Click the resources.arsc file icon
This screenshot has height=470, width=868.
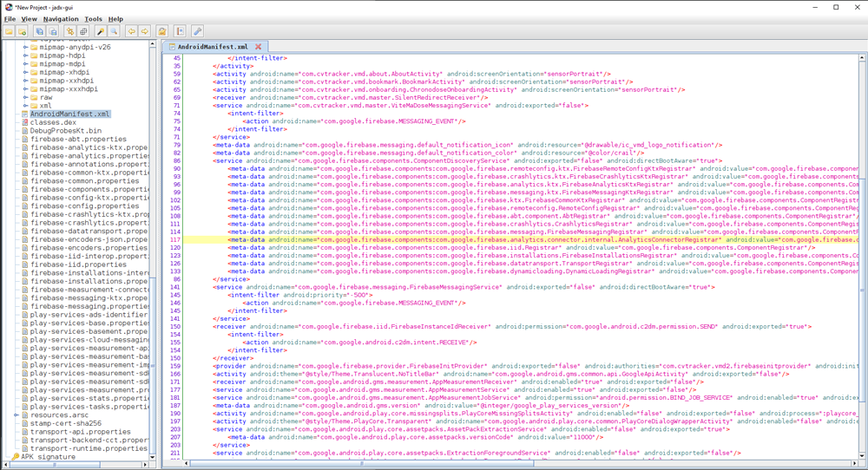[25, 415]
